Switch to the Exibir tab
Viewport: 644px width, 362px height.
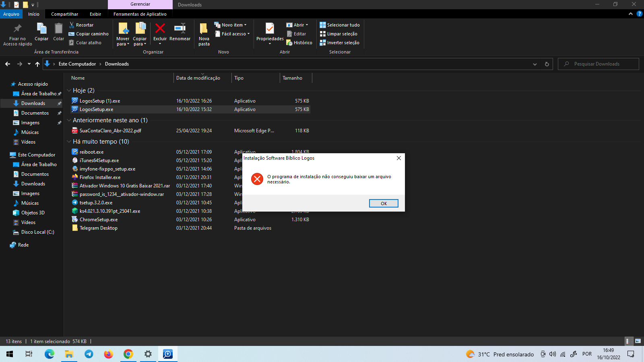[x=95, y=14]
